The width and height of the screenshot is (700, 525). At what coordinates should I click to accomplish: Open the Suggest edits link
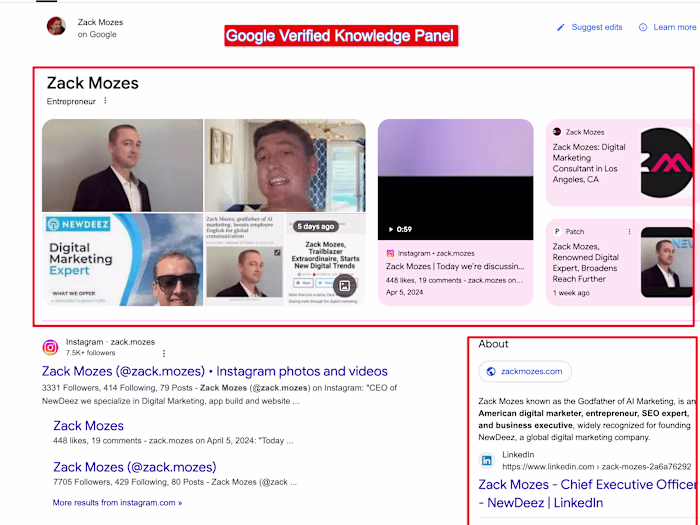tap(596, 27)
